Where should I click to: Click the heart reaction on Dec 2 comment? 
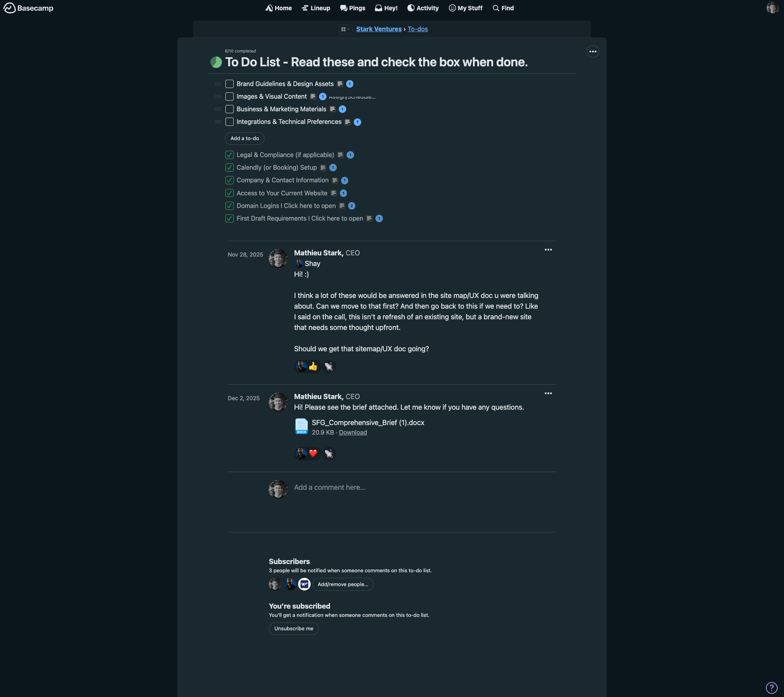(313, 453)
